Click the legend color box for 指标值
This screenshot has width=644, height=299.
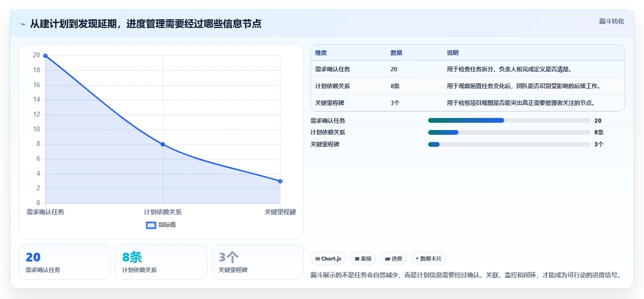[151, 225]
